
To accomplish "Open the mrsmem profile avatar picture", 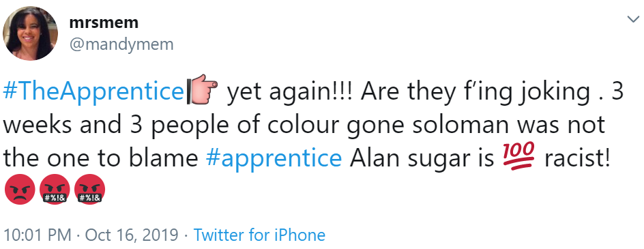I will click(x=30, y=33).
